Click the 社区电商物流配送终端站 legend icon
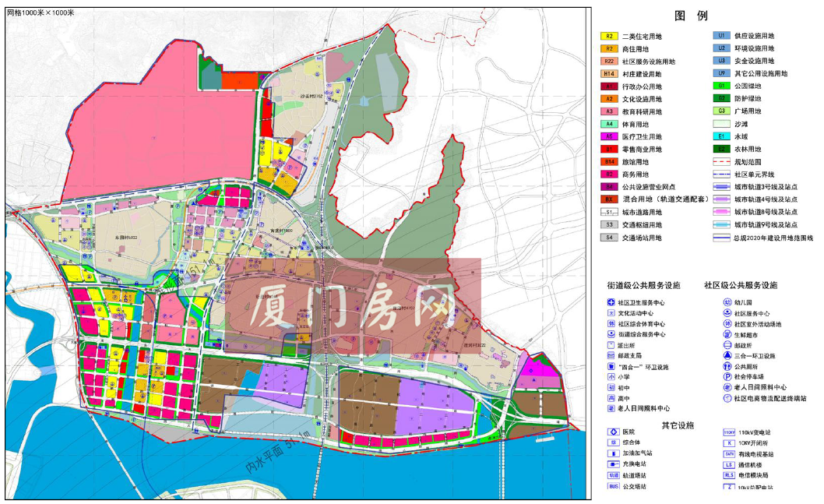The width and height of the screenshot is (824, 504). coord(727,398)
